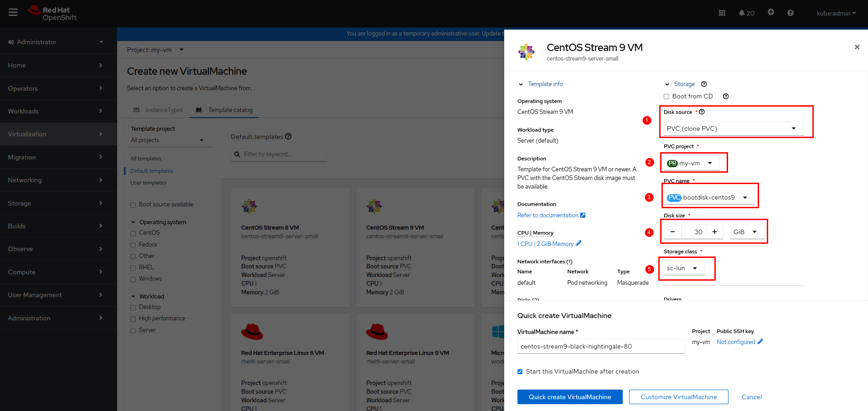This screenshot has height=411, width=868.
Task: Collapse the Storage section
Action: pos(680,84)
